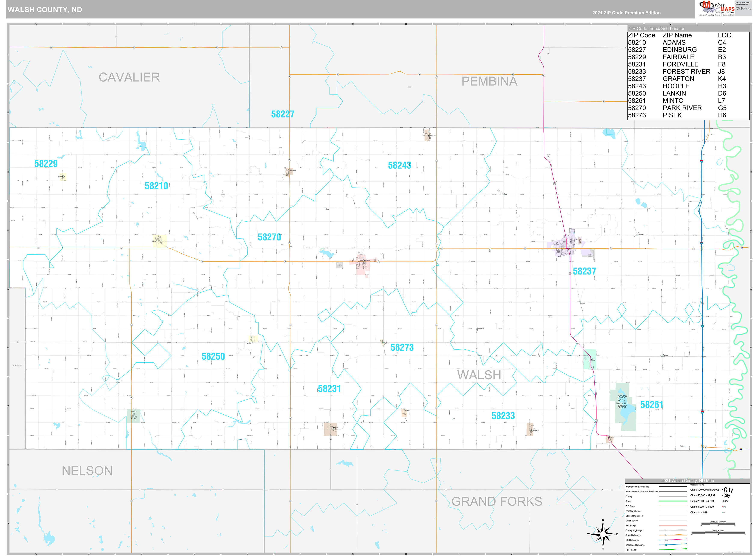Click the 2021 ZIP Code Premium Edition text

point(626,13)
